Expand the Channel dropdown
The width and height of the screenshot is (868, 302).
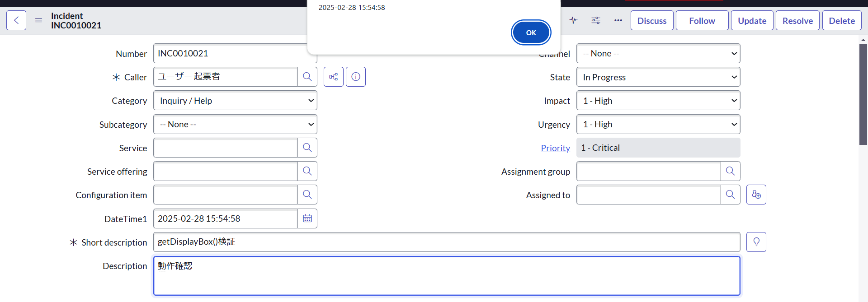[658, 53]
